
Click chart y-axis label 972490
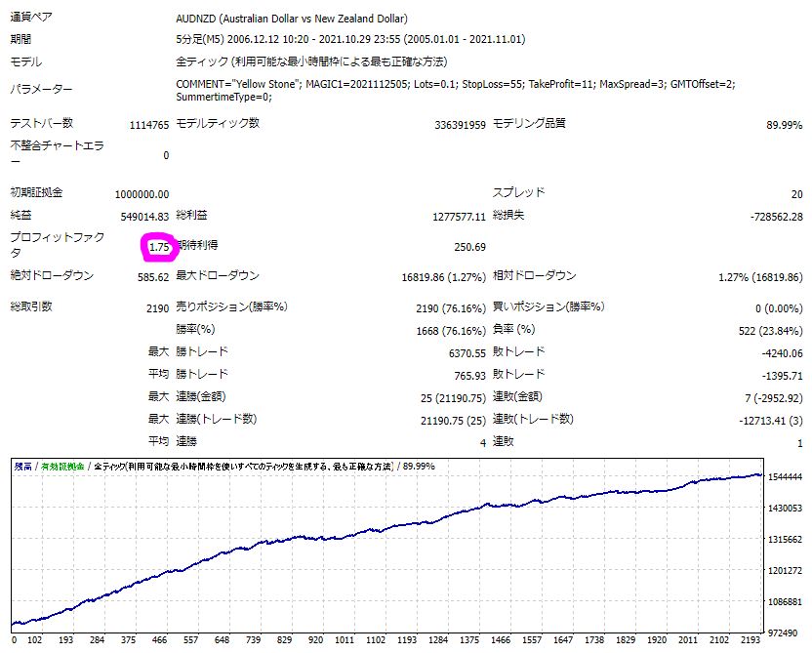(x=785, y=633)
